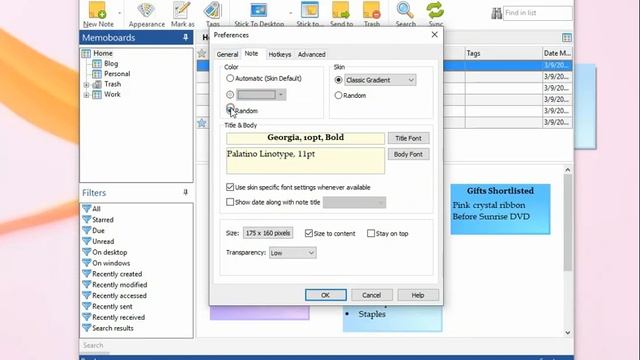Viewport: 640px width, 360px height.
Task: Open the Transparency Low dropdown
Action: [293, 253]
